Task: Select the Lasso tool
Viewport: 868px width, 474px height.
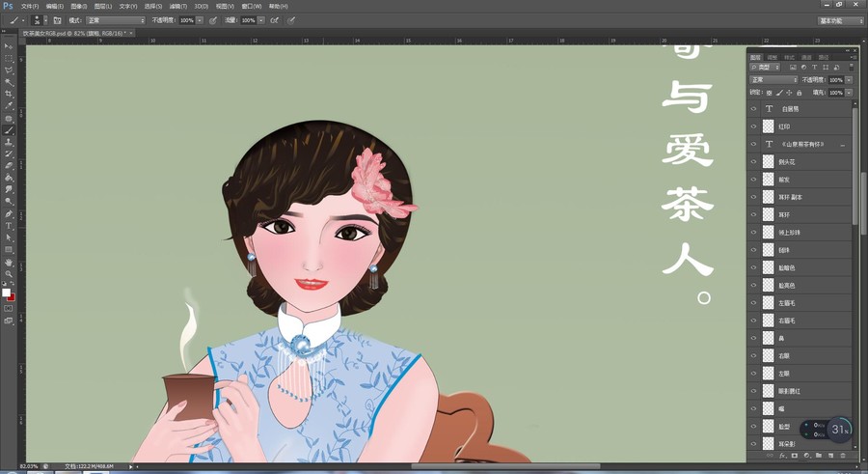Action: coord(9,70)
